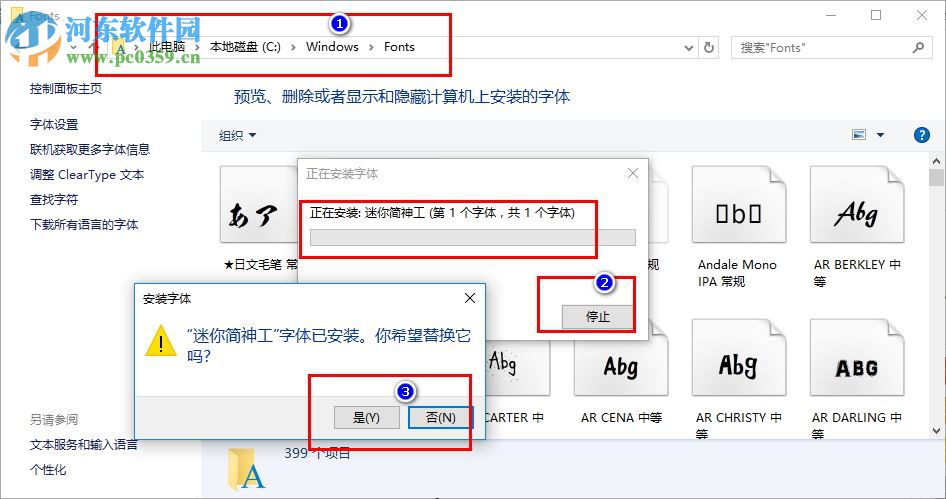Viewport: 946px width, 499px height.
Task: Expand the view options dropdown arrow
Action: tap(880, 135)
